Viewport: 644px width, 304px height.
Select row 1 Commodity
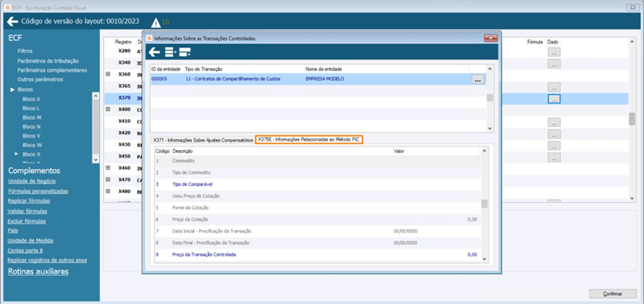317,161
